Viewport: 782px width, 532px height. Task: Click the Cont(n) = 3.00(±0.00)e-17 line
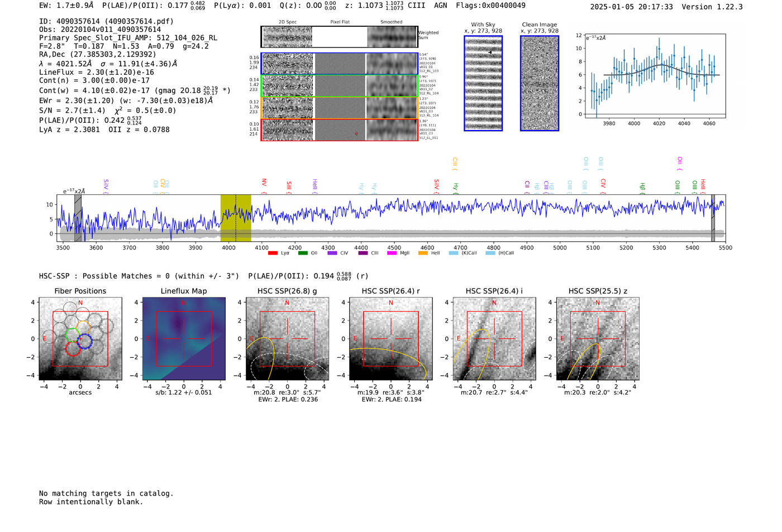94,80
